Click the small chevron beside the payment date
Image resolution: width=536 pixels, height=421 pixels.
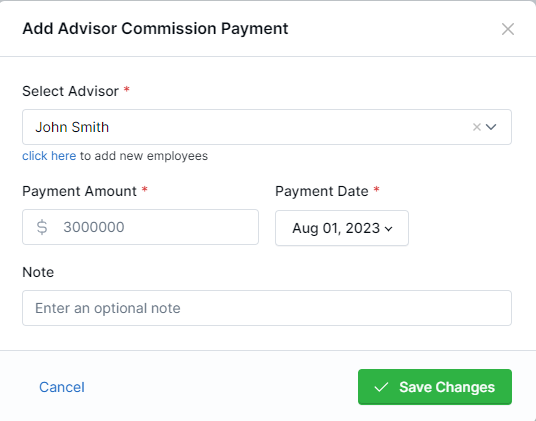pos(388,229)
